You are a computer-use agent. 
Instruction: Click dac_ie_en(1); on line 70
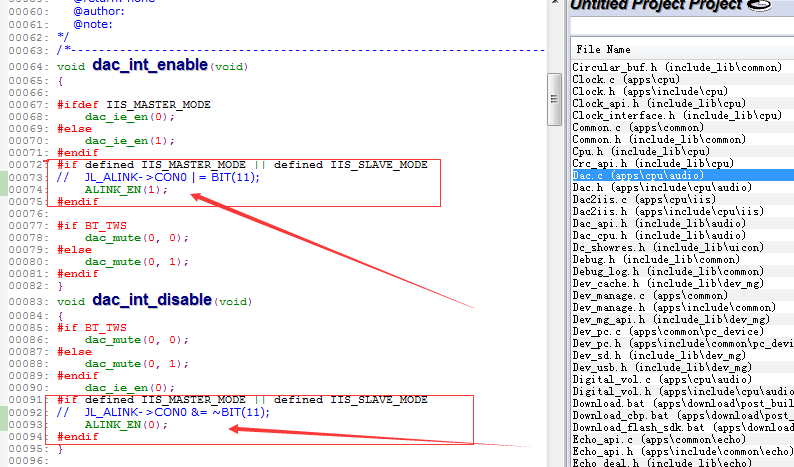[130, 141]
